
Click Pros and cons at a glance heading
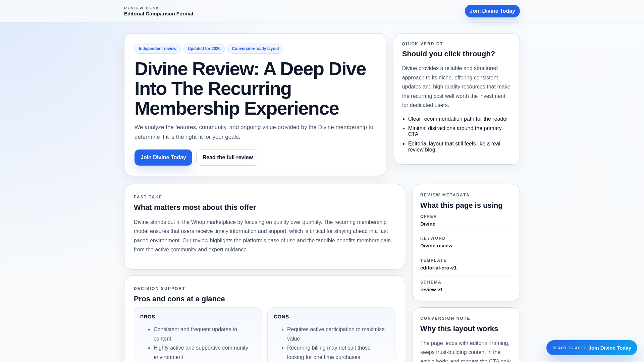click(x=179, y=299)
